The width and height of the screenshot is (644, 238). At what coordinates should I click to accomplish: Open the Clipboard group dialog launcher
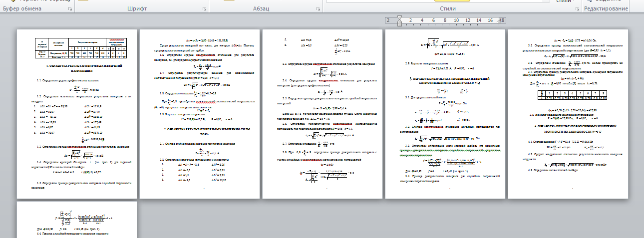[69, 9]
